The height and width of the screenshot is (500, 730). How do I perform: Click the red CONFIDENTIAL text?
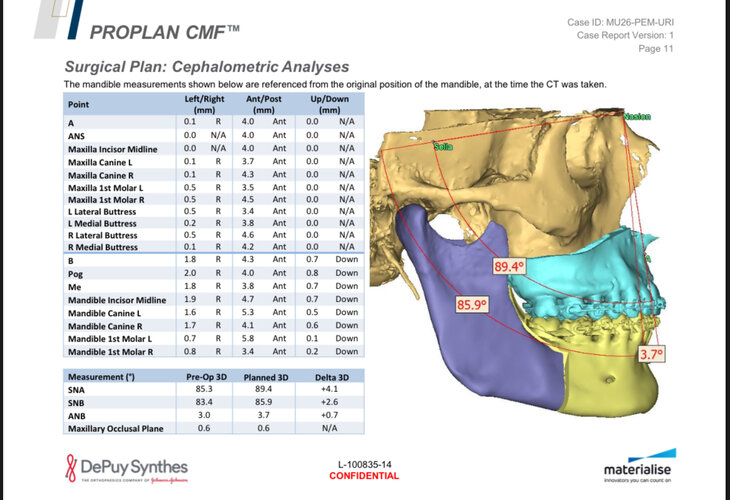364,476
